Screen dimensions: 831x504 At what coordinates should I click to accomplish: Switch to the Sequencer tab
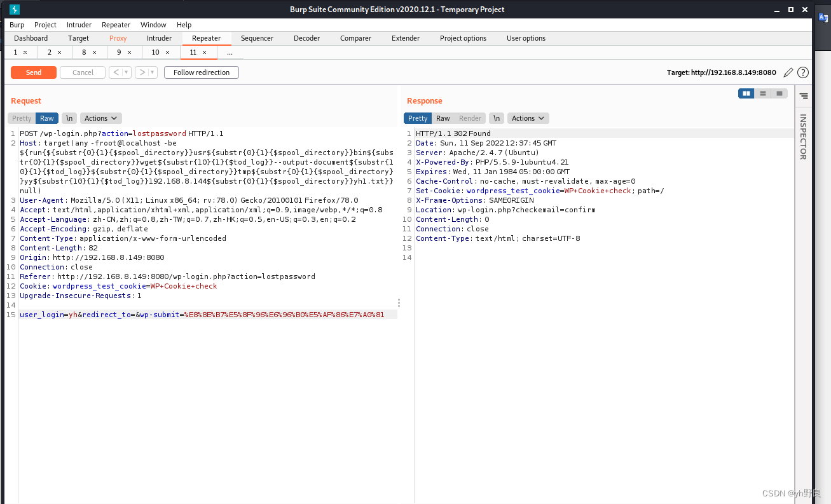[x=257, y=38]
